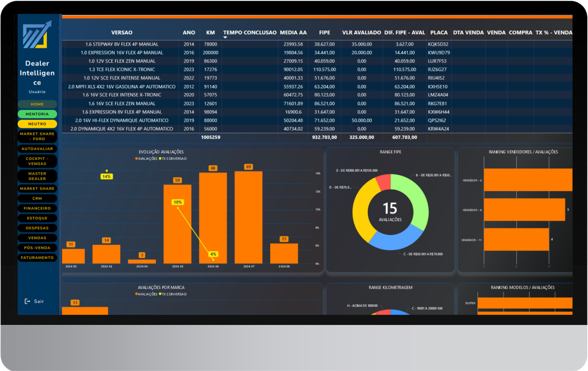
Task: Click the 2024 05 bar labeled 59
Action: [177, 224]
